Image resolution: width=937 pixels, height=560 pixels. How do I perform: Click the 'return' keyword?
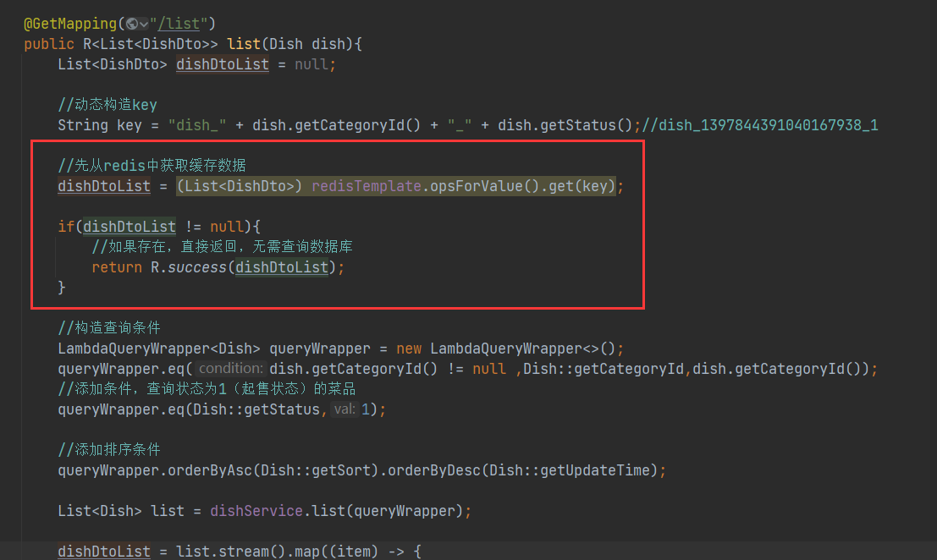(x=117, y=267)
